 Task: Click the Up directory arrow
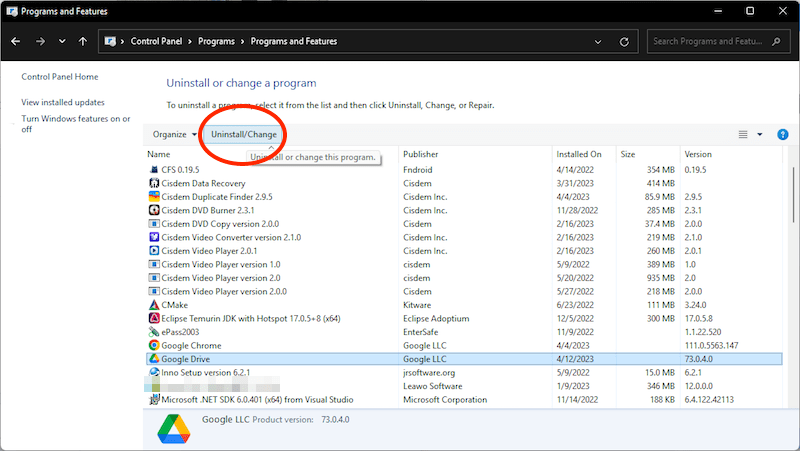click(x=84, y=42)
